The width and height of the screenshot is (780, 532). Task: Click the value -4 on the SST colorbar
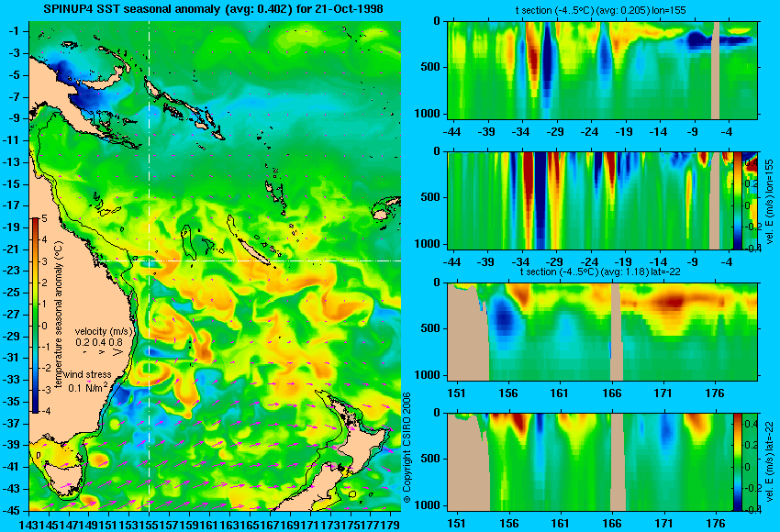point(44,411)
